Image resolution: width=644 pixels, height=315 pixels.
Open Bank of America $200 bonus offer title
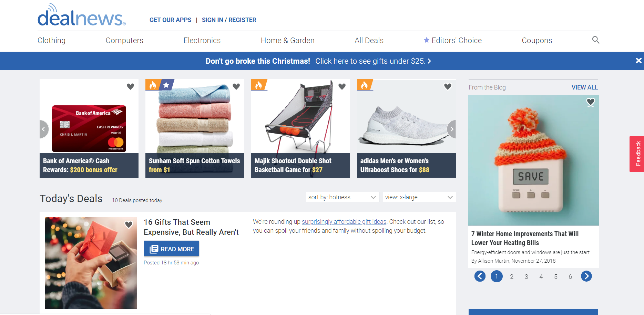[x=80, y=165]
